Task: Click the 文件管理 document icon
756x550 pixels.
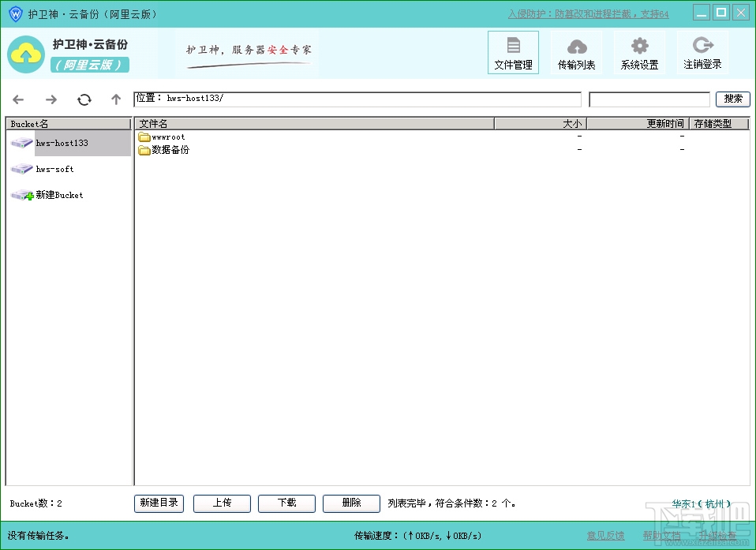Action: click(x=514, y=45)
